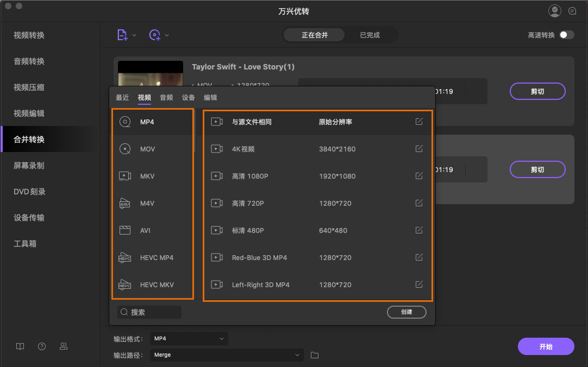This screenshot has height=367, width=588.
Task: Click the add files icon in the toolbar
Action: 122,34
